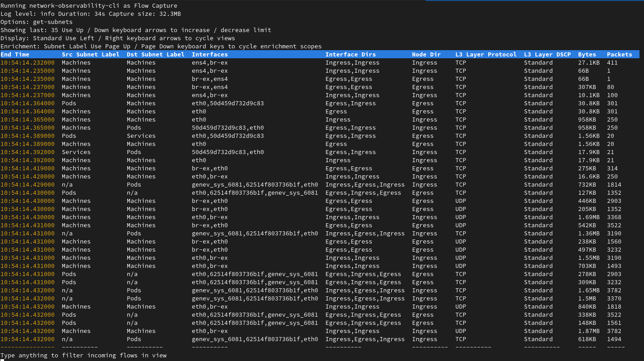
Task: Click the L3 Layer Protocol column header
Action: [x=486, y=54]
